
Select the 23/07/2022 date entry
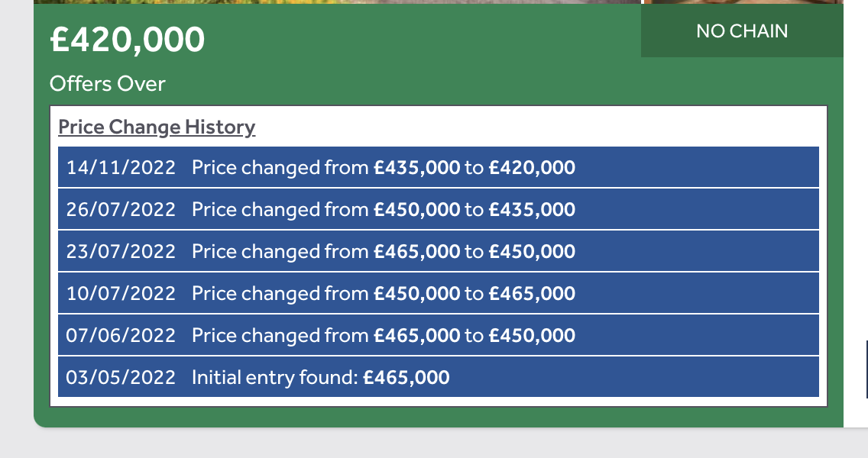coord(121,252)
